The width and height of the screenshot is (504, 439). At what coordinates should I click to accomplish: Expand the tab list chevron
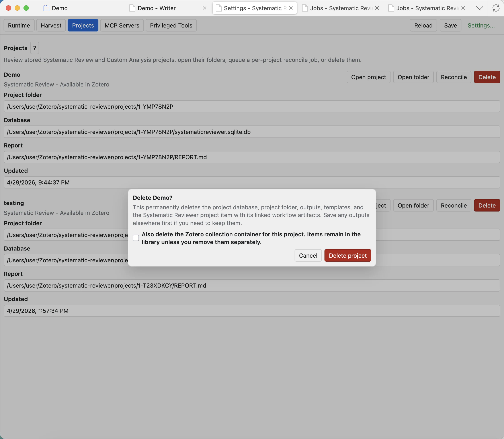coord(479,8)
